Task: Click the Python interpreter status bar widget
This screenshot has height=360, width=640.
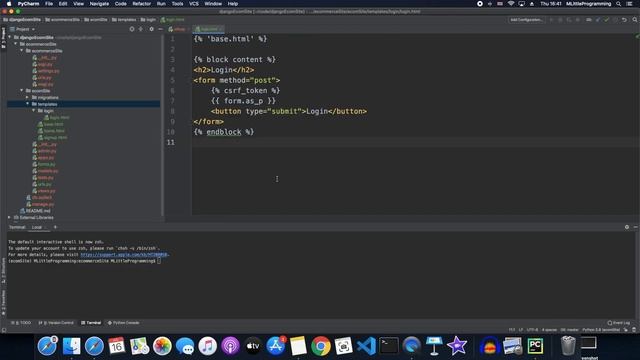Action: click(x=601, y=329)
